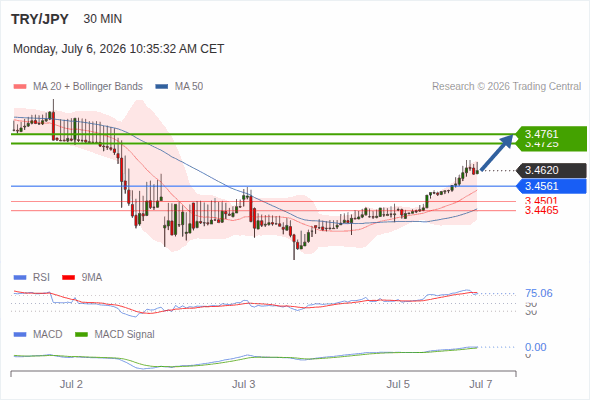Click the MA 20 Bollinger Bands legend swatch

point(20,87)
